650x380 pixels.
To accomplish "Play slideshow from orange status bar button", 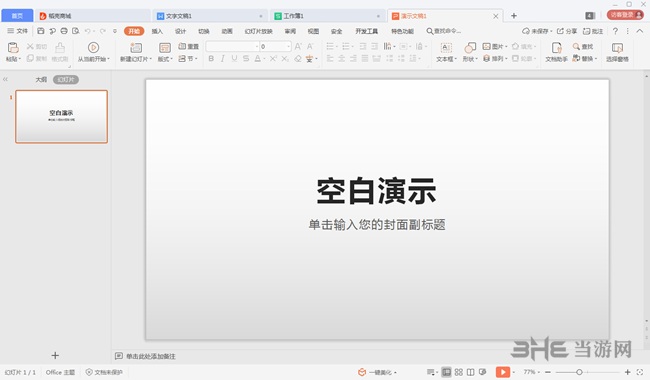I will coord(503,372).
